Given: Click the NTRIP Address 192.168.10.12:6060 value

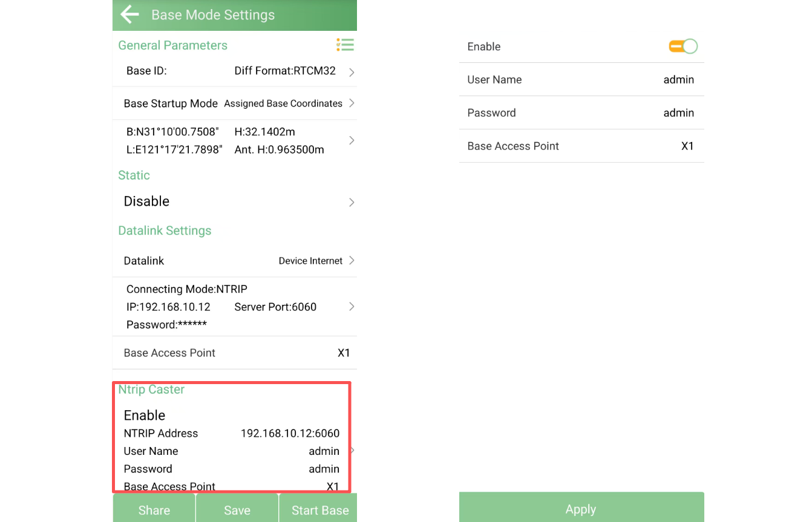Looking at the screenshot, I should (x=290, y=433).
